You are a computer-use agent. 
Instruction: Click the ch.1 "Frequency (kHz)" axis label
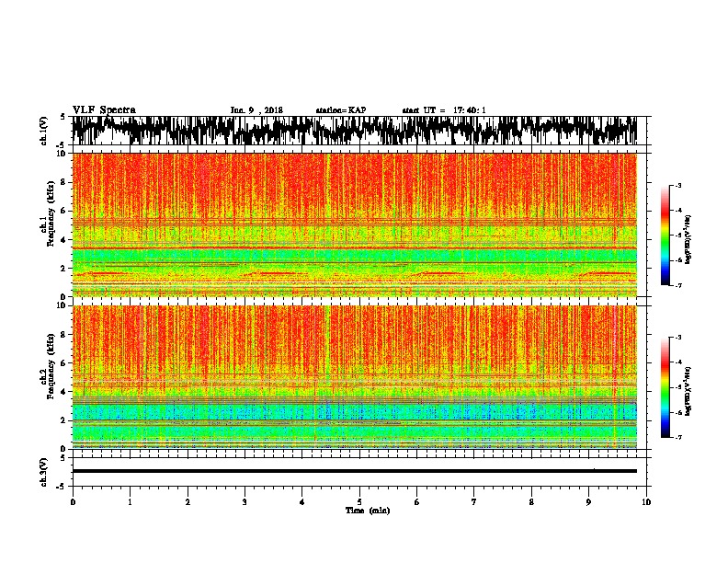coord(51,213)
